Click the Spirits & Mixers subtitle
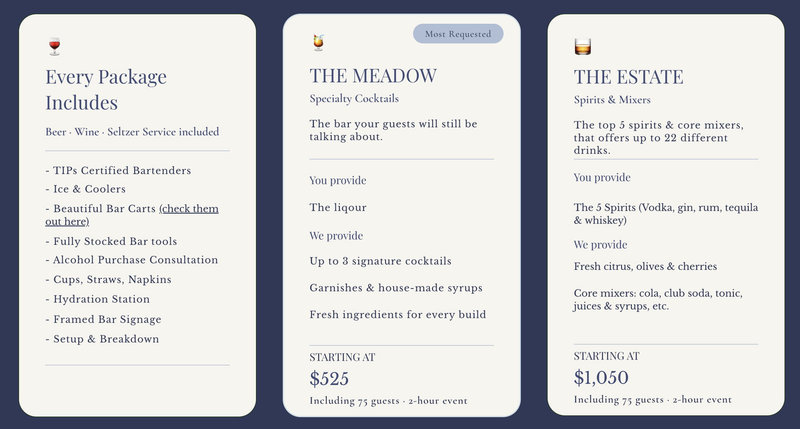The height and width of the screenshot is (429, 800). 612,99
